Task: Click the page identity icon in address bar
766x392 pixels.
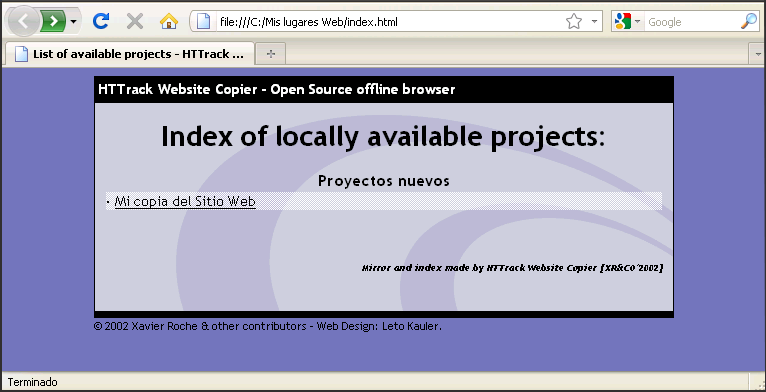Action: tap(203, 22)
